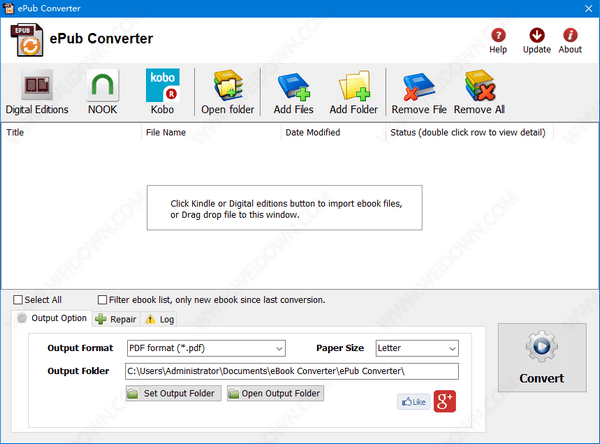Open the Paper Size dropdown

tap(416, 348)
